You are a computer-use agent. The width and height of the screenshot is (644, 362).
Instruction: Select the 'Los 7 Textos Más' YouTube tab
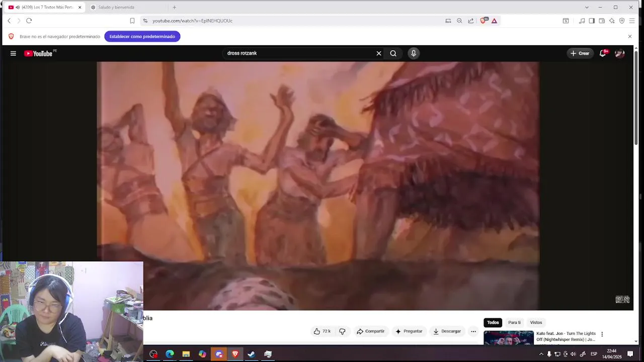(x=41, y=8)
